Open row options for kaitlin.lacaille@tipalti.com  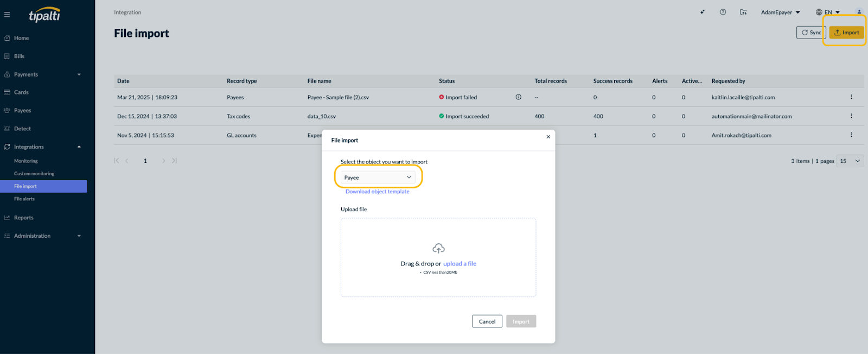[x=851, y=97]
